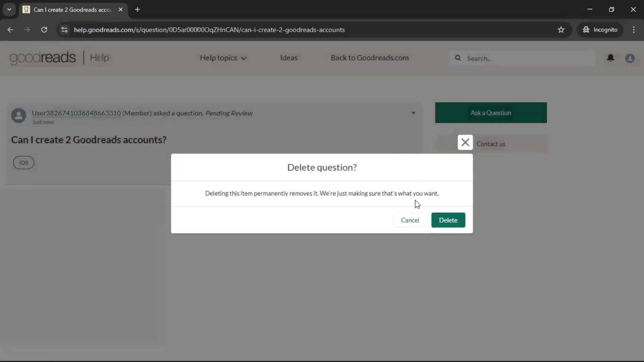Click the Delete question? dialog heading
Viewport: 644px width, 362px height.
322,167
